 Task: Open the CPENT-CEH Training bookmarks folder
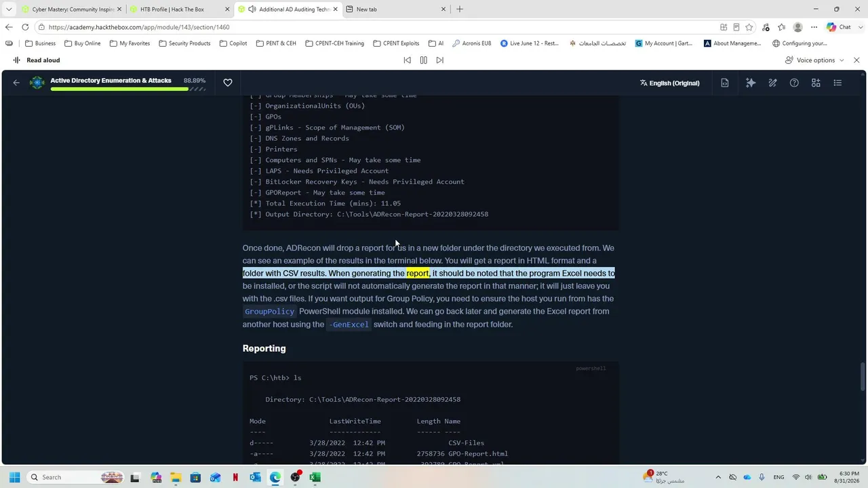click(335, 43)
